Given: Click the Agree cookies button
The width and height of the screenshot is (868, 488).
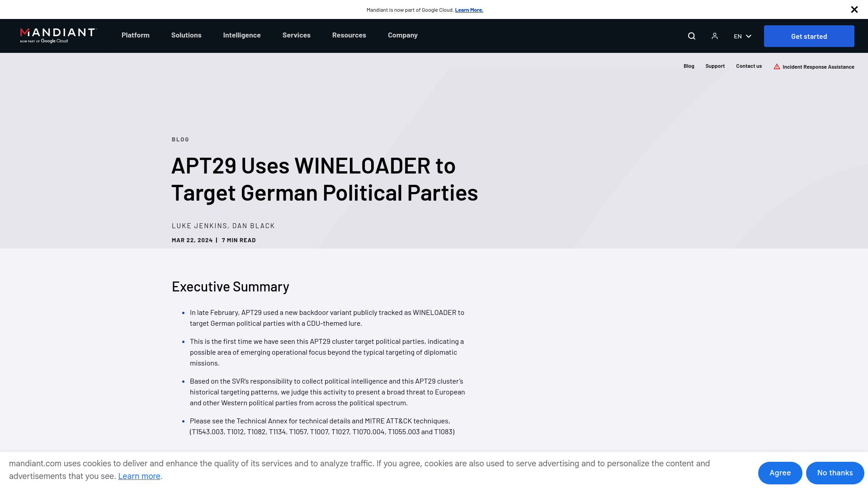Looking at the screenshot, I should point(780,473).
